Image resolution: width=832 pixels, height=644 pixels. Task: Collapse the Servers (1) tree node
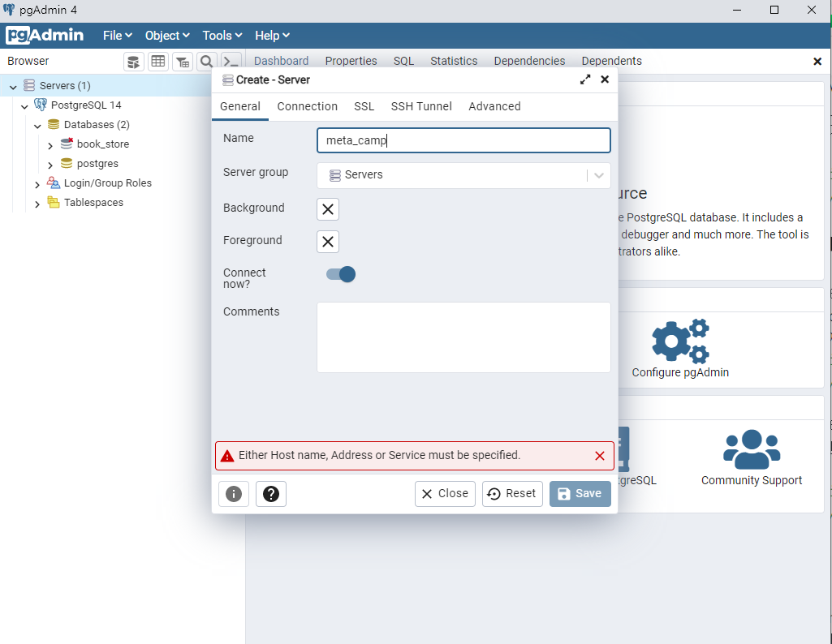pyautogui.click(x=13, y=87)
